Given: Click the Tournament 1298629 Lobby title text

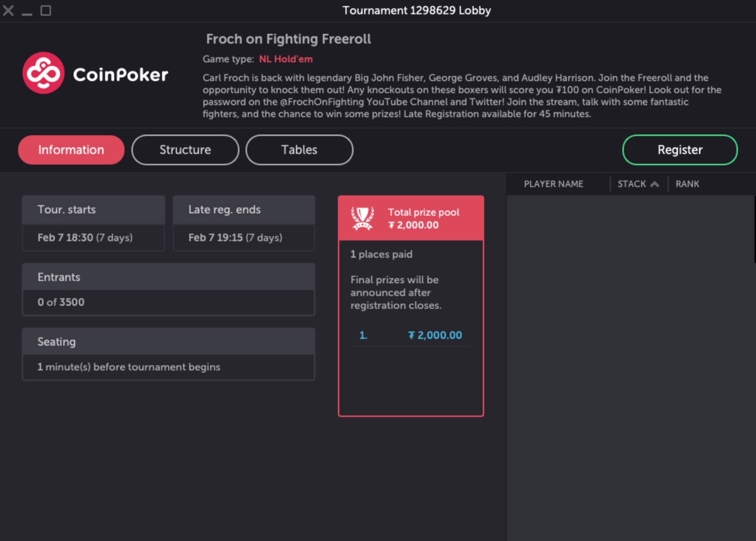Looking at the screenshot, I should coord(417,11).
